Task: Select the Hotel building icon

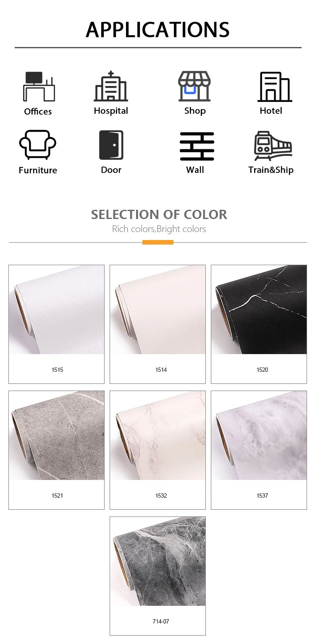Action: 274,87
